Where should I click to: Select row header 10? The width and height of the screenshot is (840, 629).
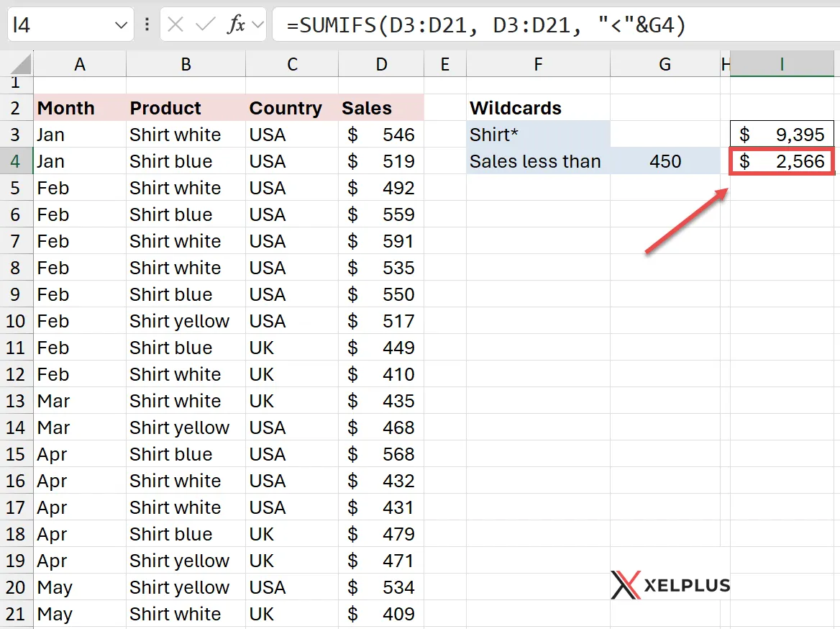[16, 321]
